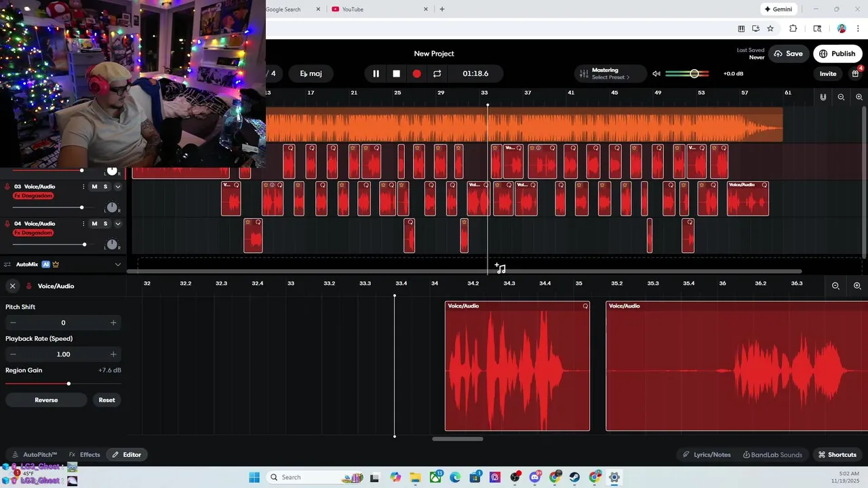Switch to the YouTube browser tab
This screenshot has height=488, width=868.
point(380,9)
